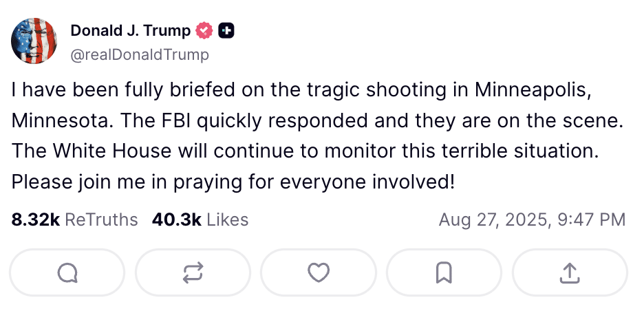Screen dimensions: 644x311
Task: Click the black plus badge beside the name
Action: 226,31
